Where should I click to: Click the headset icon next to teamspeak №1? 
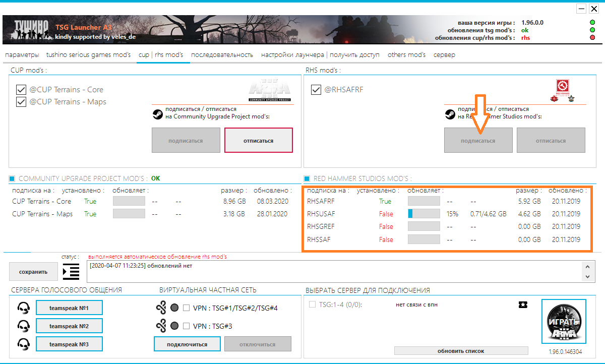pyautogui.click(x=23, y=308)
